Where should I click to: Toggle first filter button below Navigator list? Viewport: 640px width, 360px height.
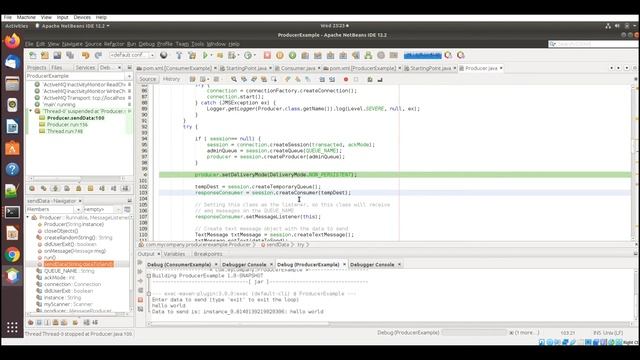click(30, 322)
